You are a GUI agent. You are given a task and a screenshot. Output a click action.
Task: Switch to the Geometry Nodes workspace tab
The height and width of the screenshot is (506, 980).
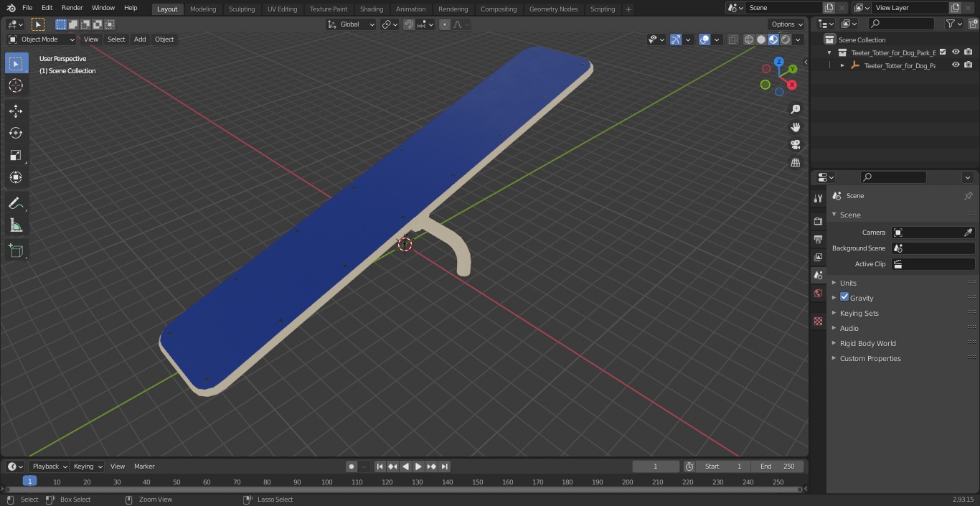click(553, 9)
